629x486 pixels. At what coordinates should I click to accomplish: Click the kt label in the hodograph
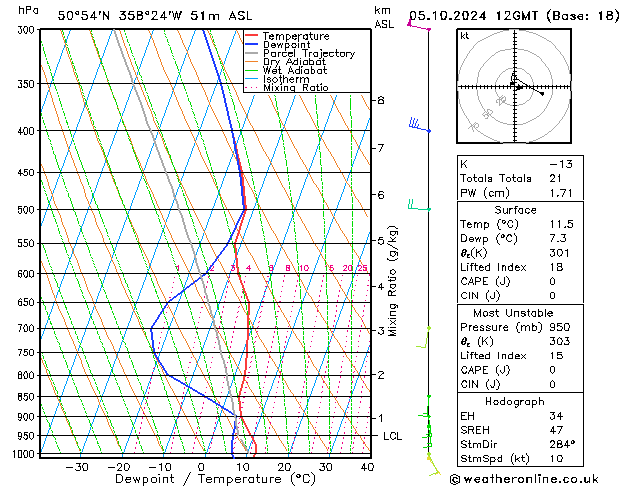[465, 36]
